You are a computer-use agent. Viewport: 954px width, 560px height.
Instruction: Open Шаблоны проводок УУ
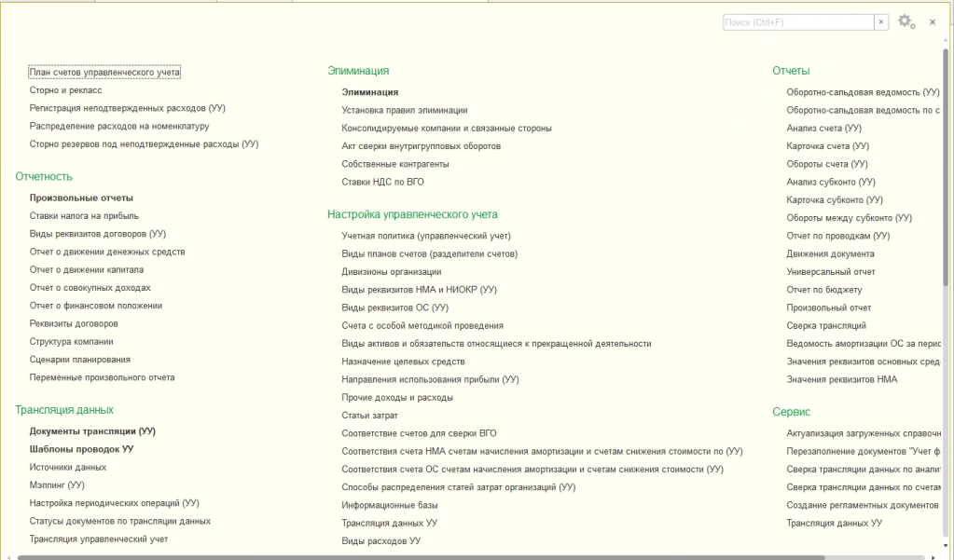81,449
